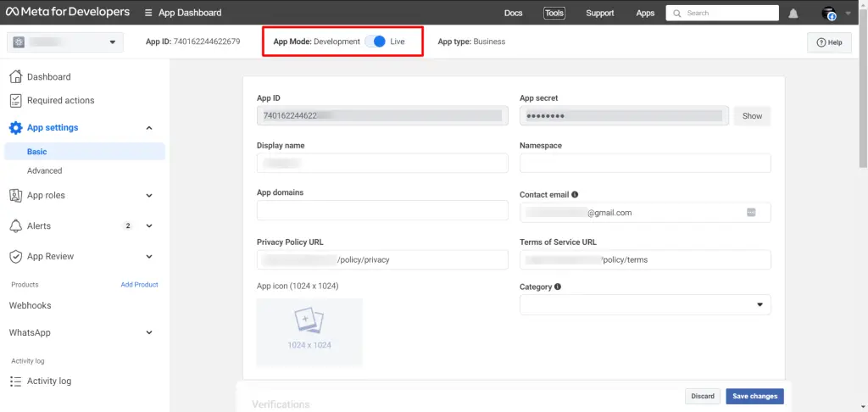868x412 pixels.
Task: Open Tools in the top navigation
Action: 554,13
